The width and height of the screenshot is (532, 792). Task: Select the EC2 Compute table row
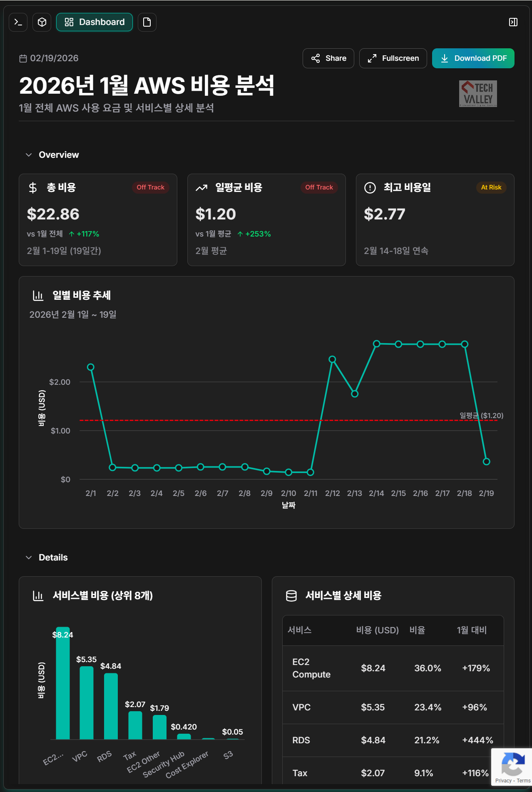(x=393, y=668)
